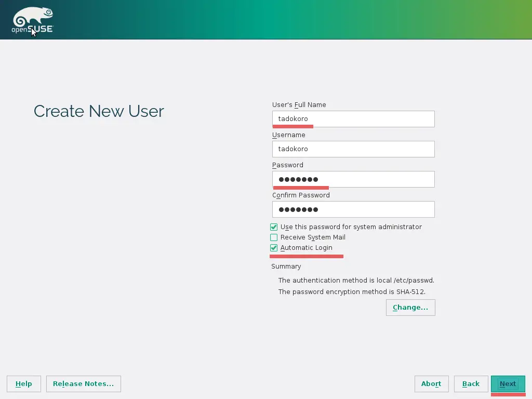Click the authentication method is local /etc/passwd text
Screen dimensions: 532x399
point(356,280)
